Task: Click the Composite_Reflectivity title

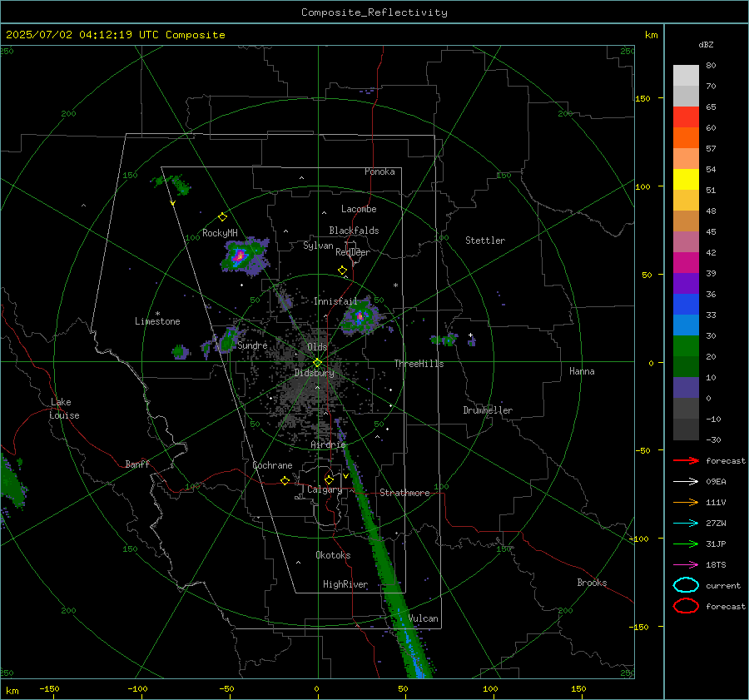Action: (x=374, y=12)
